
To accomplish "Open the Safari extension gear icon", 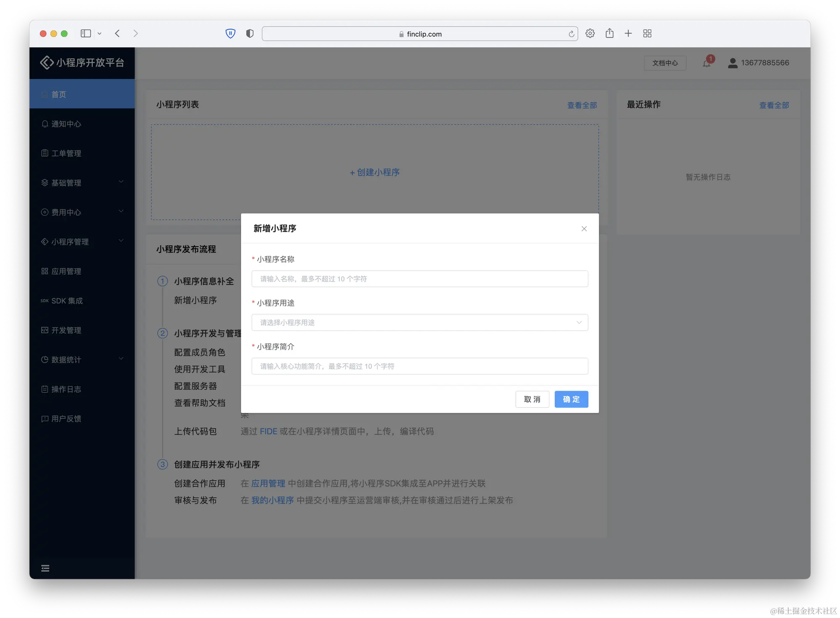I will (x=590, y=34).
